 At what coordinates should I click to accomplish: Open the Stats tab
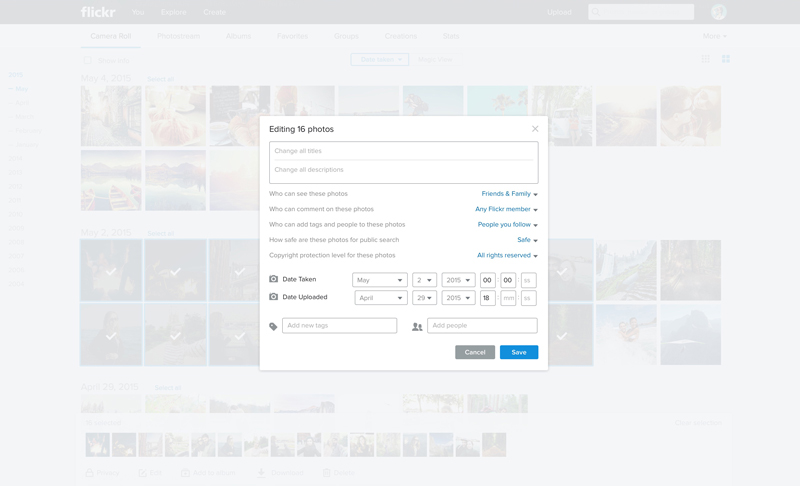click(x=451, y=36)
